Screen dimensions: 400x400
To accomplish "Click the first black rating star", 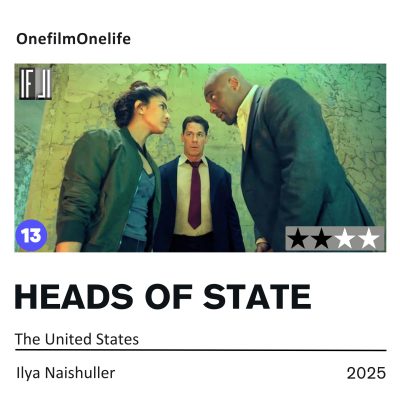I will 298,239.
